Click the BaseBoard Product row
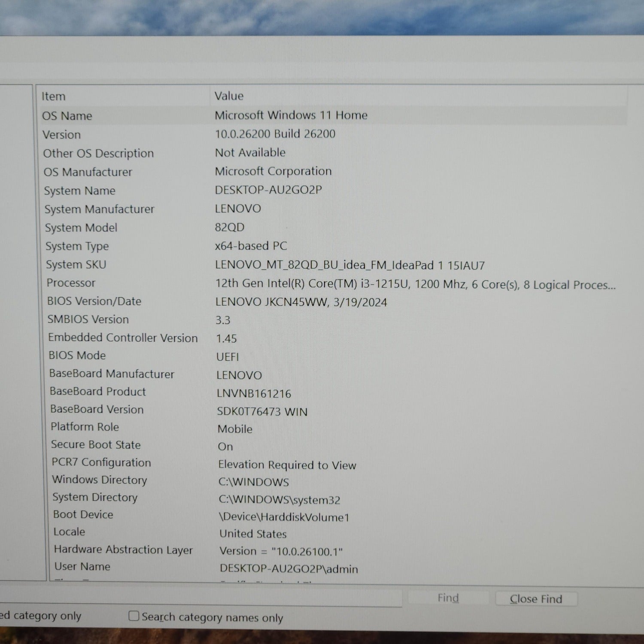Image resolution: width=644 pixels, height=644 pixels. 98,392
